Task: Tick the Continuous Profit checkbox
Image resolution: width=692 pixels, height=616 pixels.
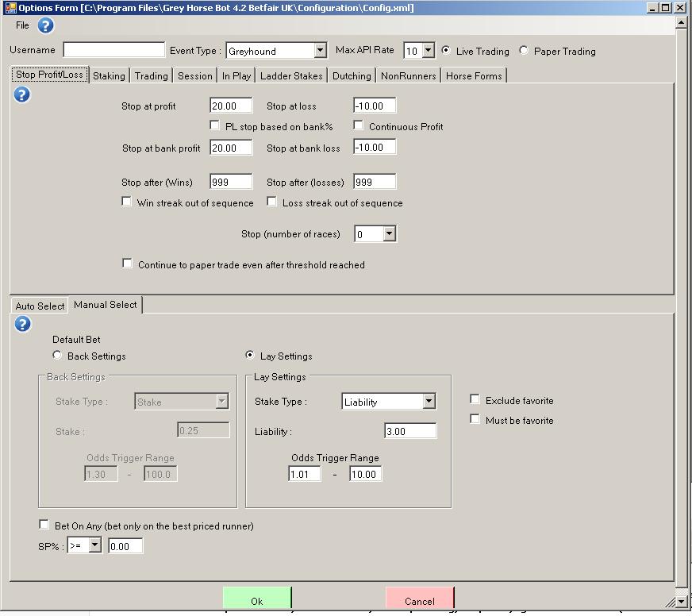Action: [x=359, y=125]
